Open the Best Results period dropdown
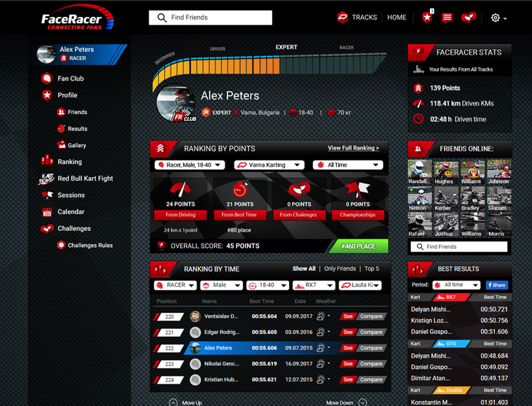 456,285
